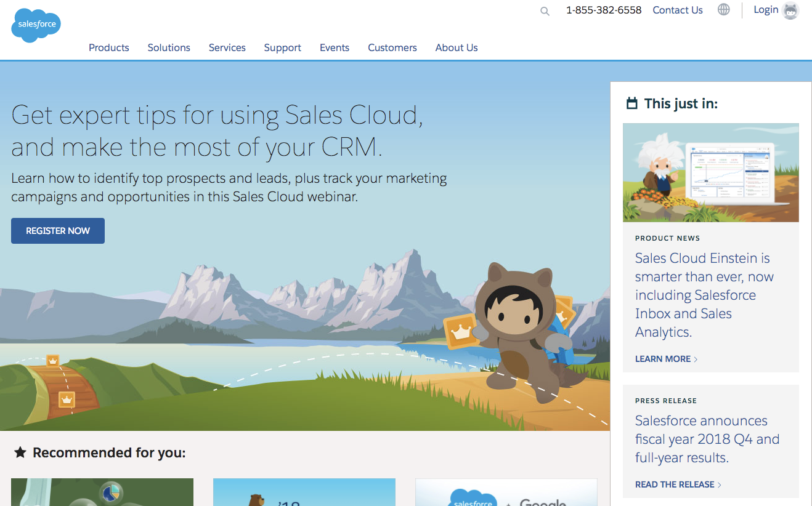
Task: Click the REGISTER NOW button
Action: 58,231
